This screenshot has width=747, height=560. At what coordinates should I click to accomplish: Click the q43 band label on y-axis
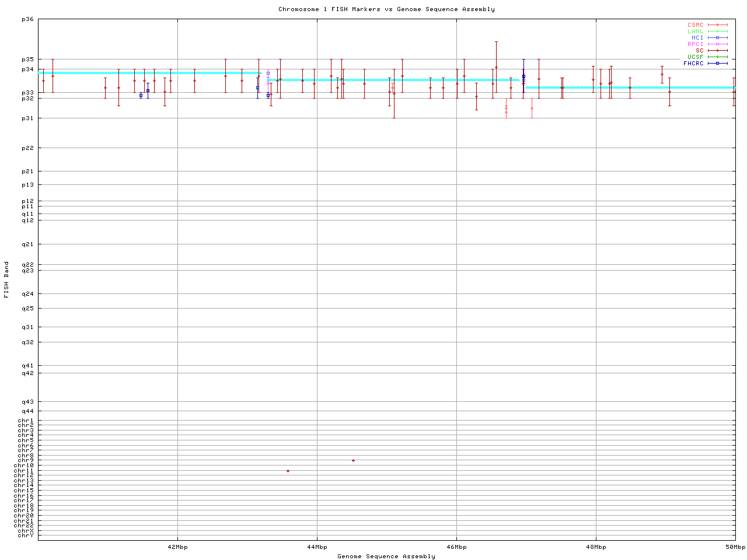coord(28,402)
